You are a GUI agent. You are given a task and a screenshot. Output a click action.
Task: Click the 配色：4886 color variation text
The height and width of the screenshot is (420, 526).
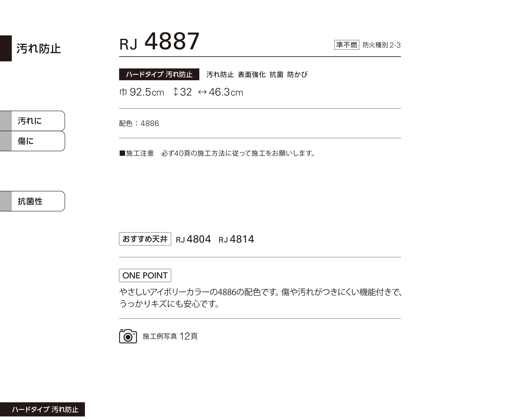point(139,123)
